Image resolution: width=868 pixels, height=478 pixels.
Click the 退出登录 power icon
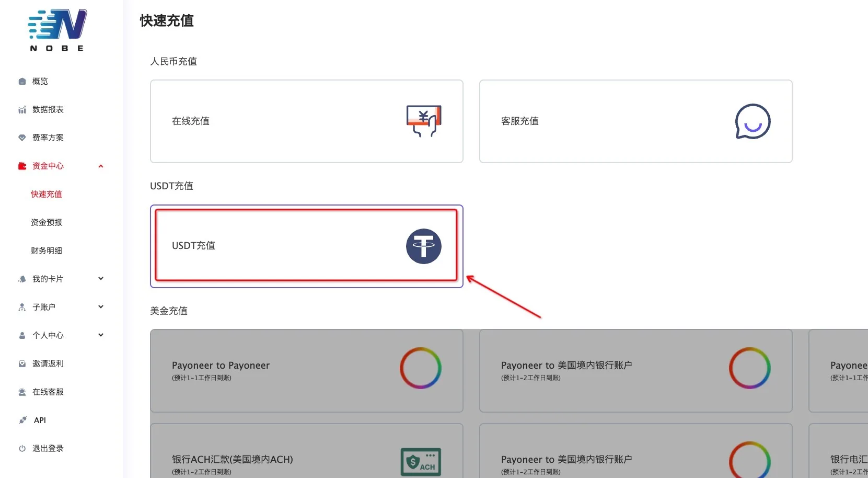[x=22, y=448]
